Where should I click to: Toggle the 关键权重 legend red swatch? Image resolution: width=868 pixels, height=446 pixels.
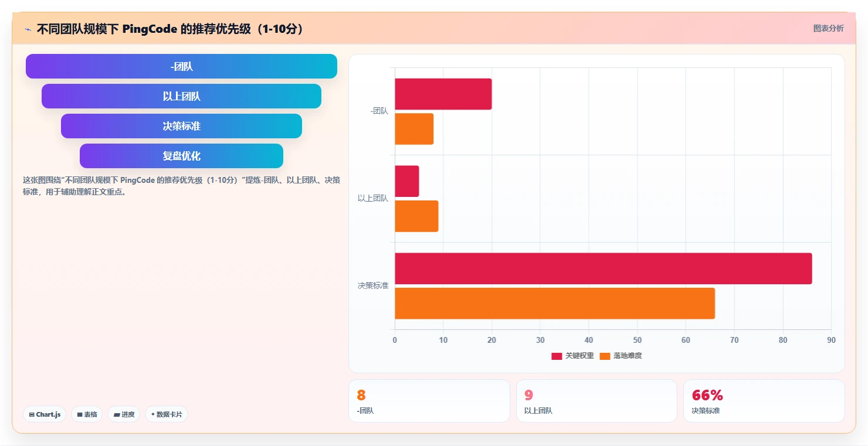pos(557,356)
